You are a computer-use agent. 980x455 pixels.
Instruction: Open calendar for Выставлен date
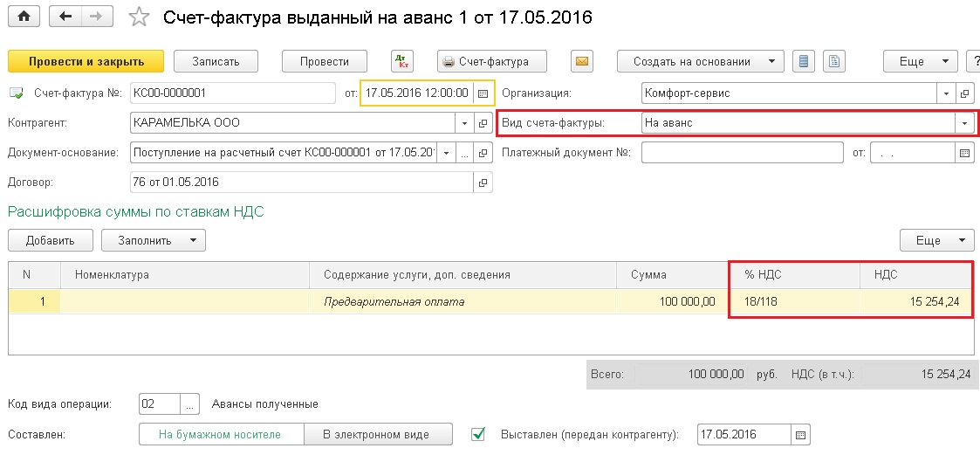click(800, 434)
